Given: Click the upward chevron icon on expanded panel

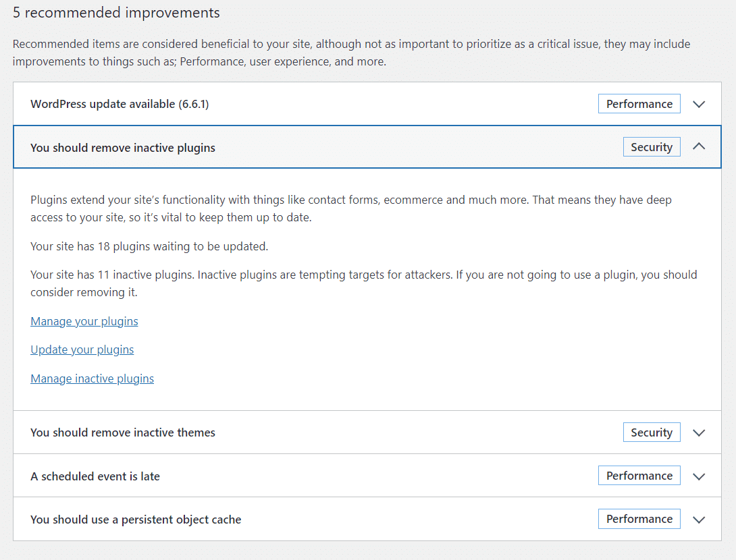Looking at the screenshot, I should (699, 146).
